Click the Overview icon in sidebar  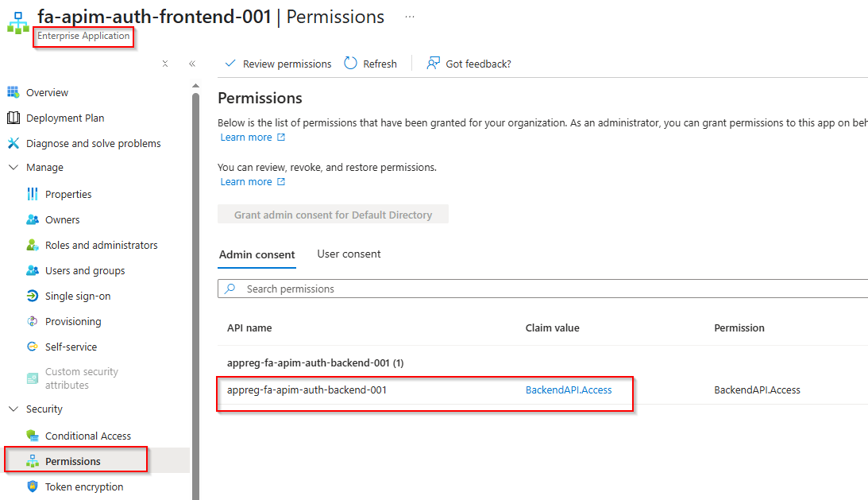pyautogui.click(x=13, y=93)
